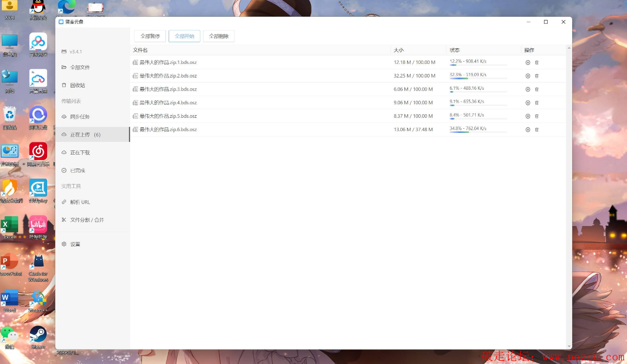Pause upload of 最伟大的作品.zip.4.bds.osz

point(528,103)
